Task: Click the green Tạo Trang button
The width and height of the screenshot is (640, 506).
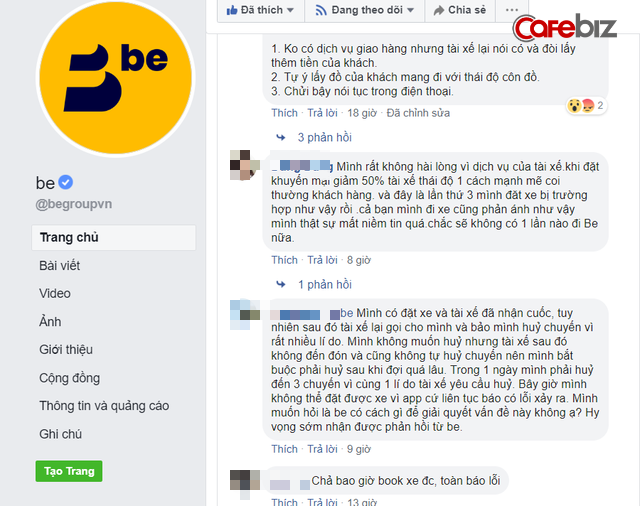Action: pos(69,471)
